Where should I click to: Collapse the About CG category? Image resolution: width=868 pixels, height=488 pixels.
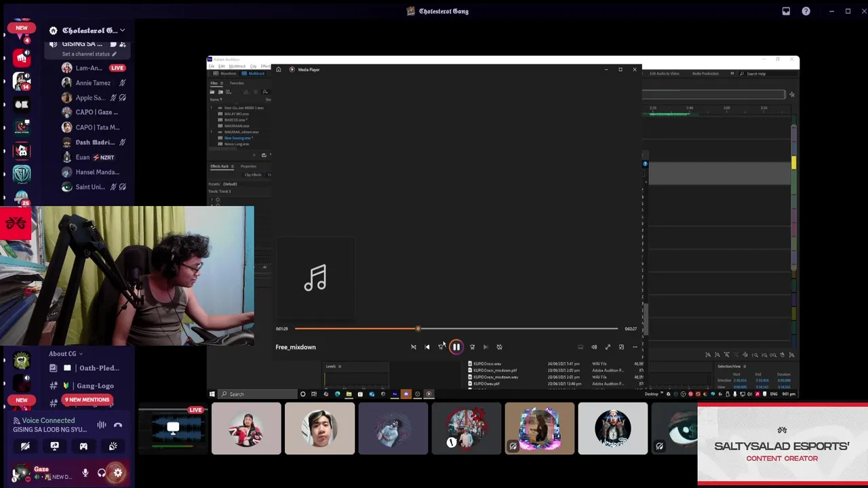pos(65,354)
